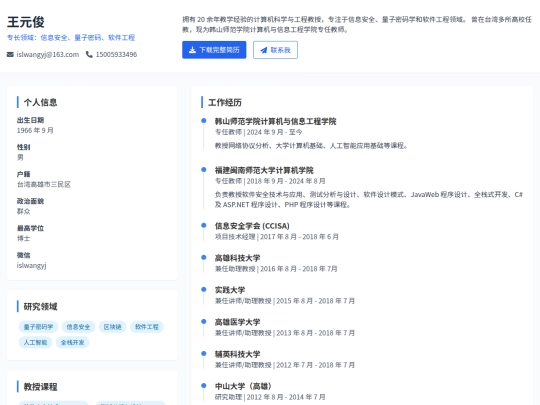Click the 辅英科技大学 entry title
This screenshot has height=405, width=540.
click(x=238, y=354)
